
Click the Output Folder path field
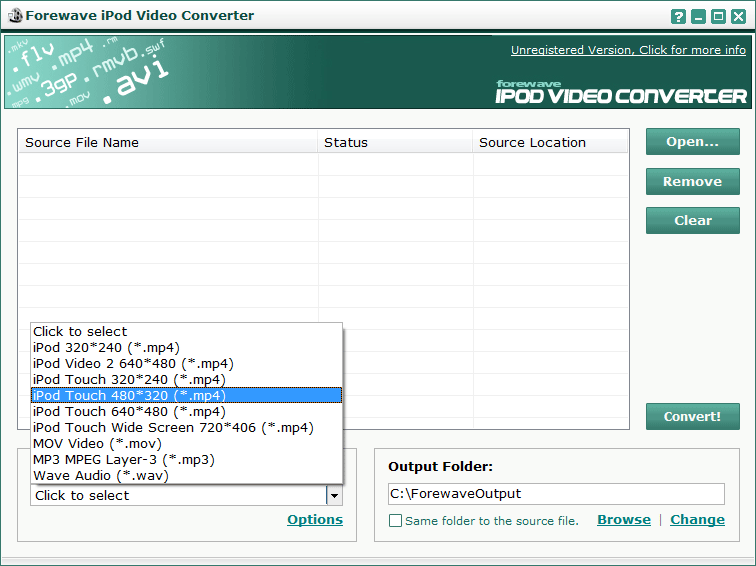coord(556,494)
